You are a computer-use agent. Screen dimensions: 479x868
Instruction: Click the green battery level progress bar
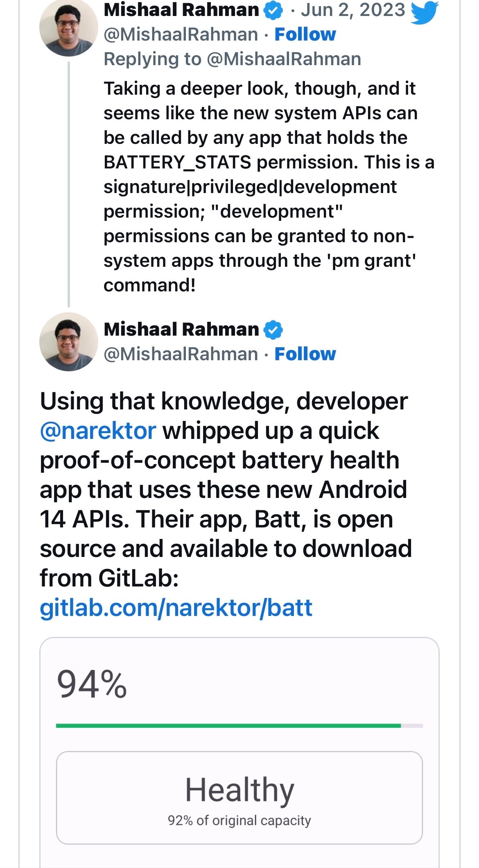[x=228, y=726]
